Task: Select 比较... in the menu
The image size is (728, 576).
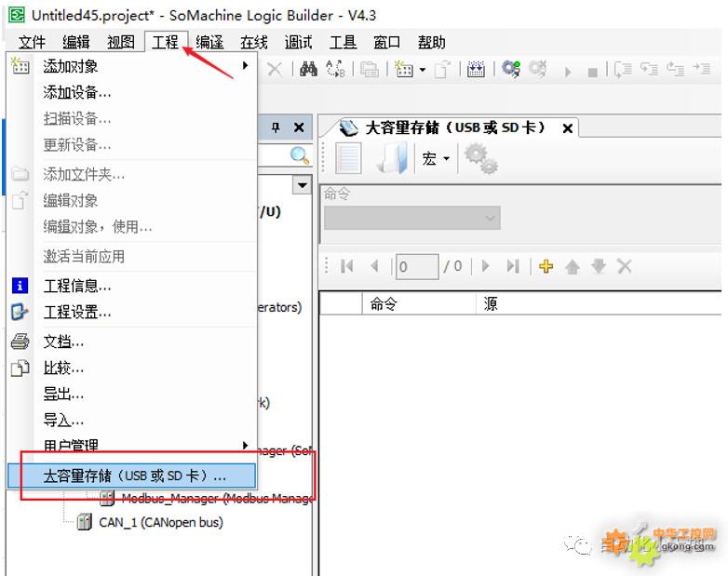Action: click(x=132, y=368)
